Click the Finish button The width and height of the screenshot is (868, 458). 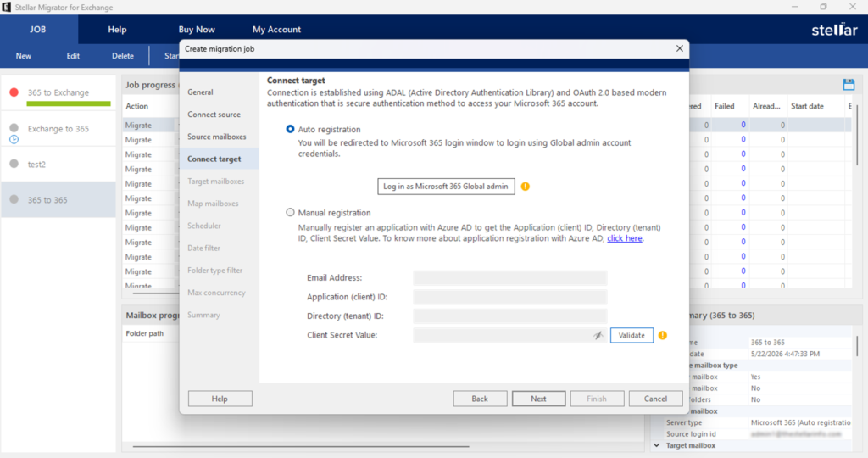click(597, 399)
